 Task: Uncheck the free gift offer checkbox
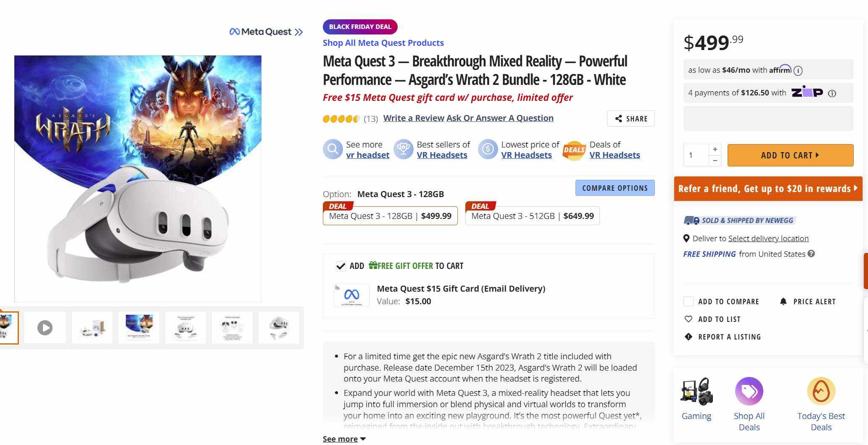[x=340, y=266]
